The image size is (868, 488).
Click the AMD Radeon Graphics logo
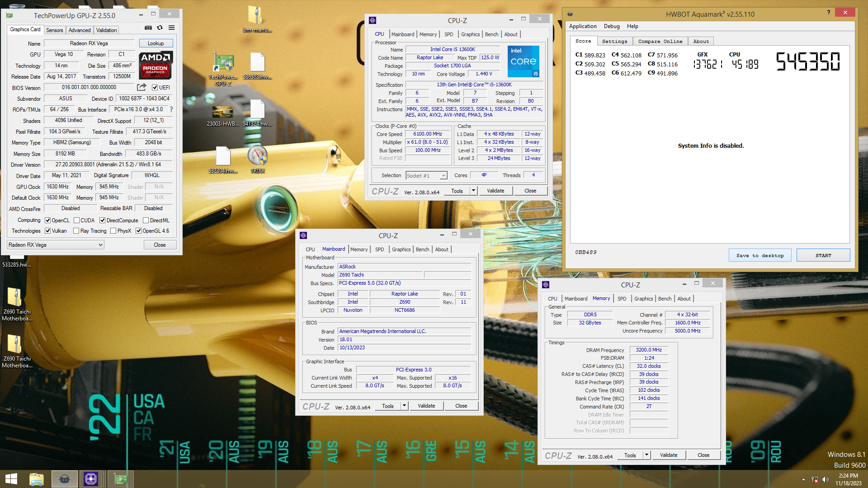point(156,65)
